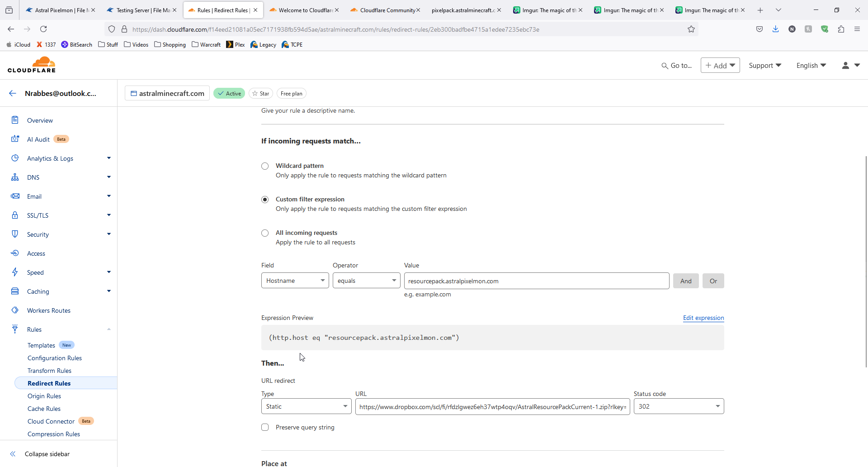Select the All incoming requests option
The width and height of the screenshot is (868, 467).
(x=265, y=233)
